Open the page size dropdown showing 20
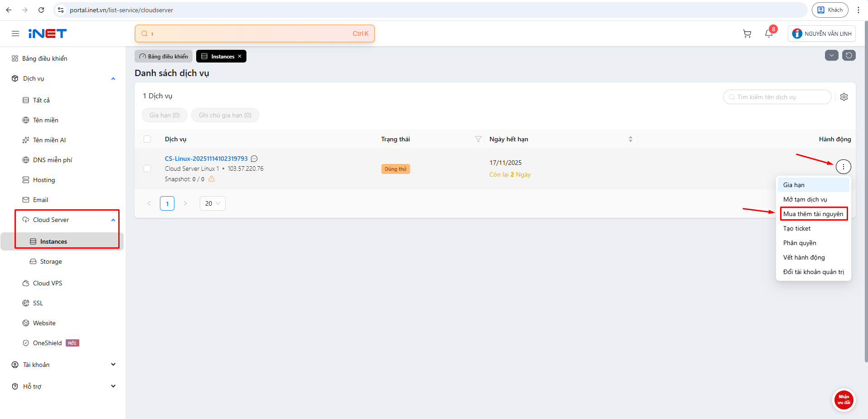The height and width of the screenshot is (419, 868). pyautogui.click(x=212, y=203)
